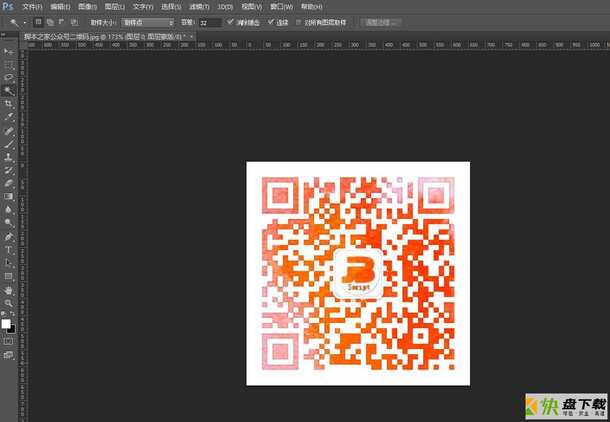The width and height of the screenshot is (610, 422).
Task: Enable Sample All Layers checkbox
Action: pos(298,23)
